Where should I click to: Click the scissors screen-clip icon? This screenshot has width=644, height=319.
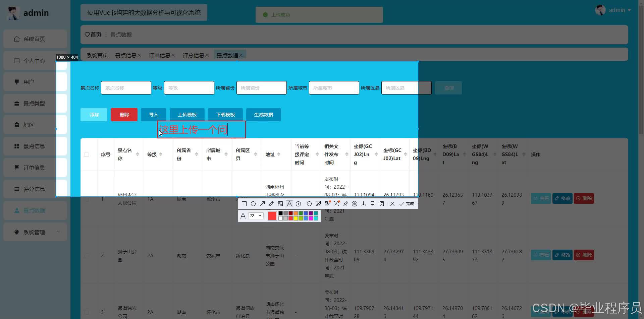(318, 204)
